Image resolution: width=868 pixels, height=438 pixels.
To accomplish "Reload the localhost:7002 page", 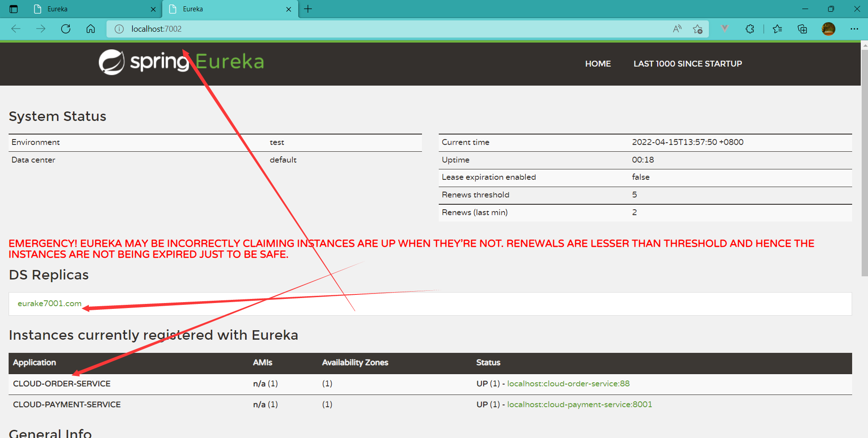I will [x=66, y=29].
